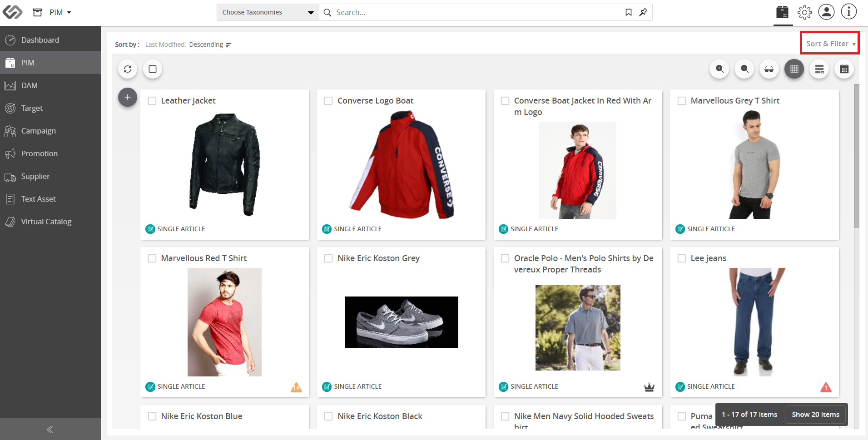The image size is (868, 440).
Task: Open Virtual Catalog in the sidebar
Action: [x=50, y=222]
